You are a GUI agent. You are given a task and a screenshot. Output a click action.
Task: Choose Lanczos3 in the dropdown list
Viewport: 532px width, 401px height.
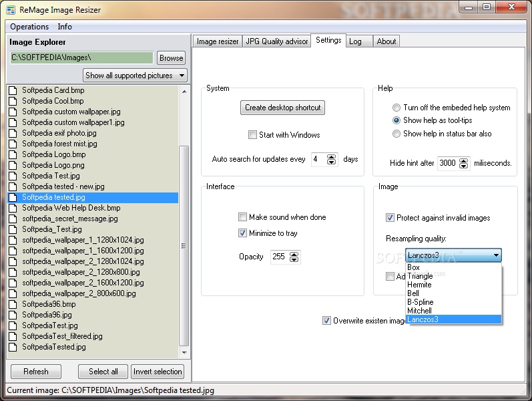(x=454, y=319)
